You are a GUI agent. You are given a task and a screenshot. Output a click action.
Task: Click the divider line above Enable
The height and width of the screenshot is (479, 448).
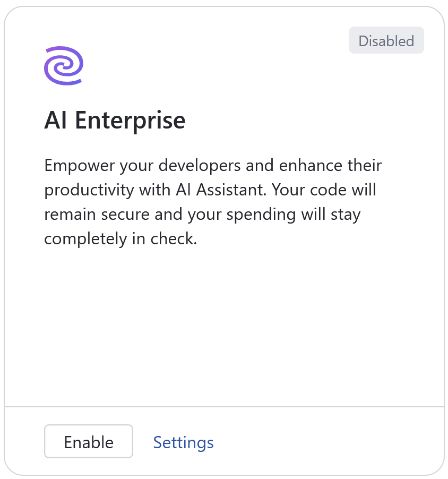pos(224,407)
